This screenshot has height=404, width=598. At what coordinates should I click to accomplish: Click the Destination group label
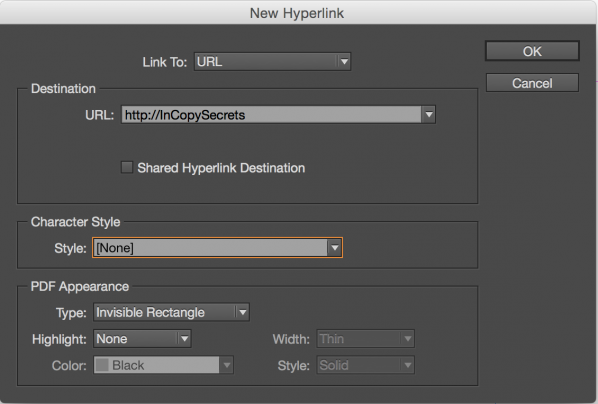coord(63,89)
